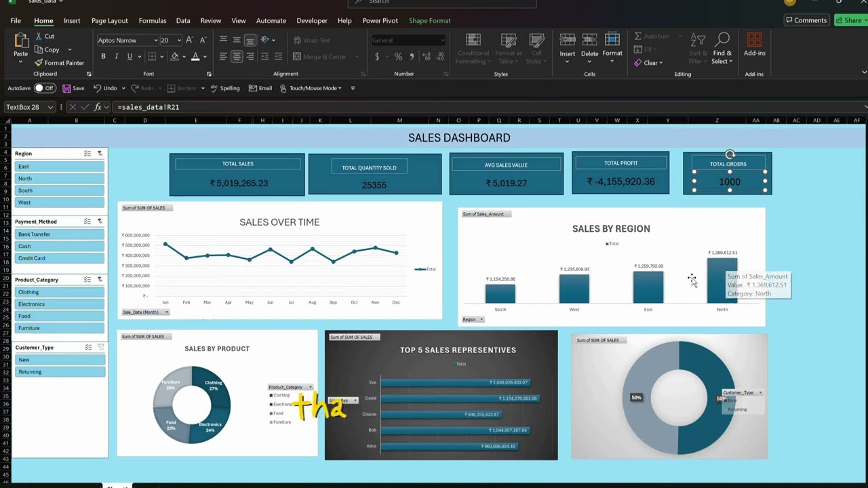Select Credit Card in Payment_Method slicer
This screenshot has width=868, height=488.
click(60, 258)
